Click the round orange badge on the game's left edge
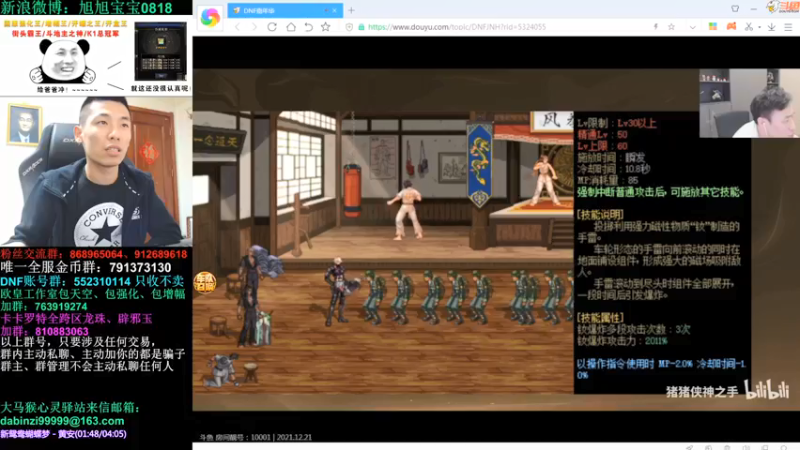Screen dimensions: 800x450 point(205,282)
